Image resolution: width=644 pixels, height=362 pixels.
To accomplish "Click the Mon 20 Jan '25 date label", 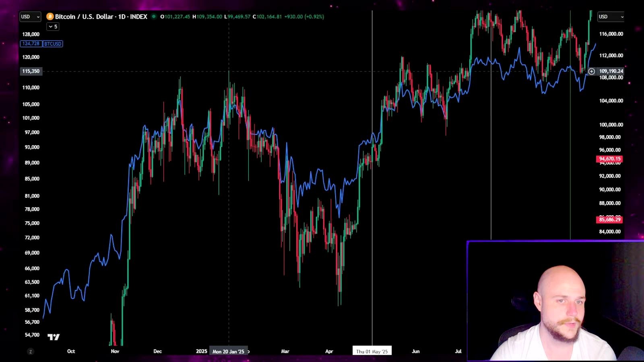I will point(228,352).
